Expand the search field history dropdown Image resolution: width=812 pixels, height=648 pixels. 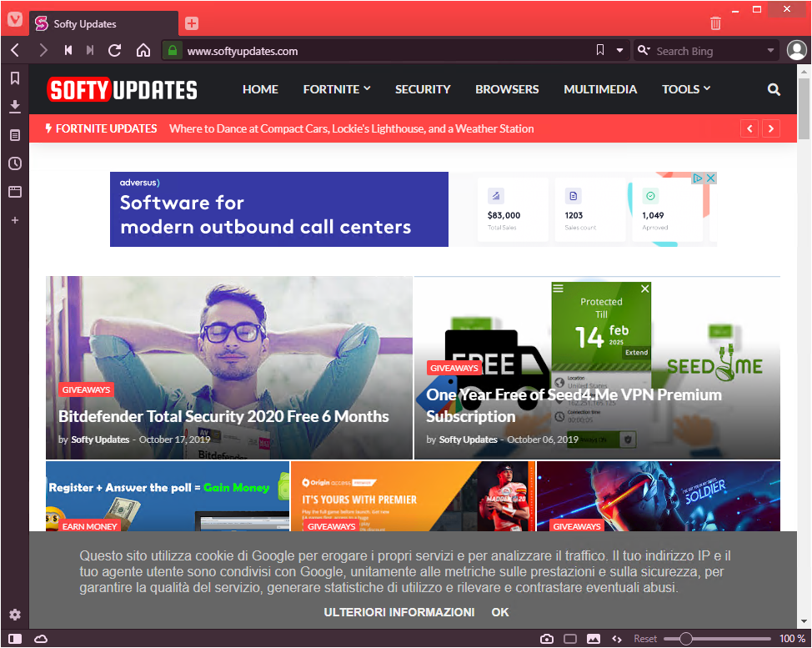click(x=770, y=51)
